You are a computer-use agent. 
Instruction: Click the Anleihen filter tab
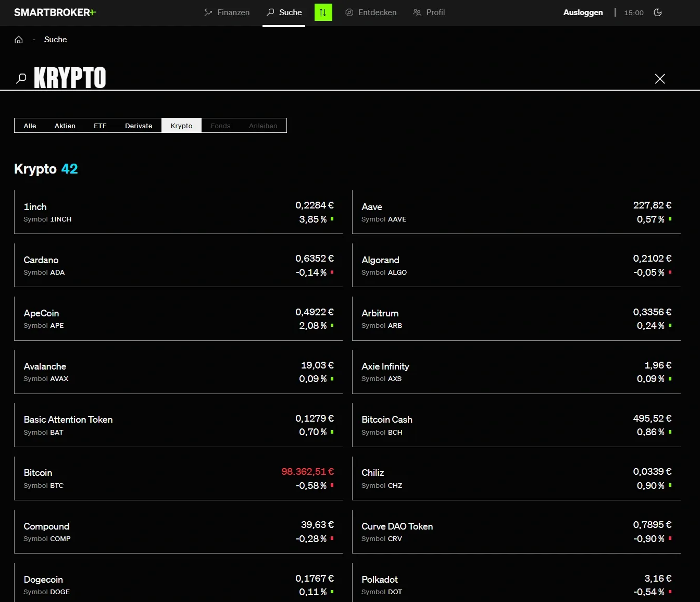263,126
